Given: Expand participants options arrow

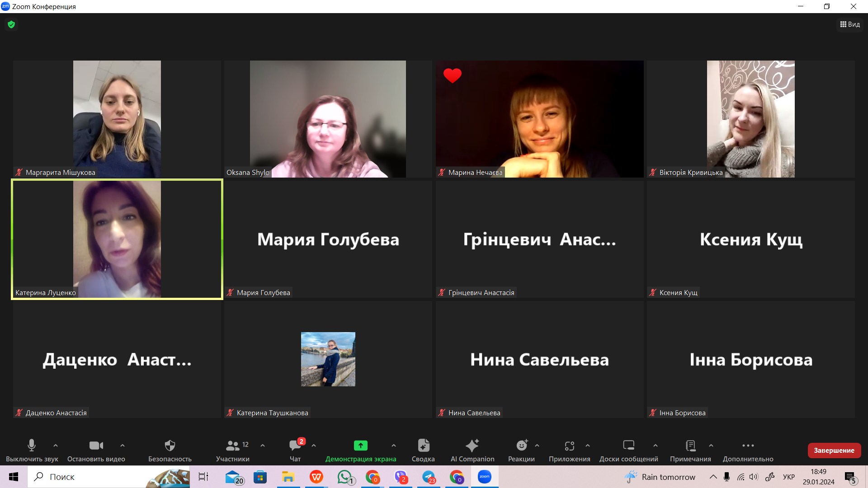Looking at the screenshot, I should [x=263, y=446].
